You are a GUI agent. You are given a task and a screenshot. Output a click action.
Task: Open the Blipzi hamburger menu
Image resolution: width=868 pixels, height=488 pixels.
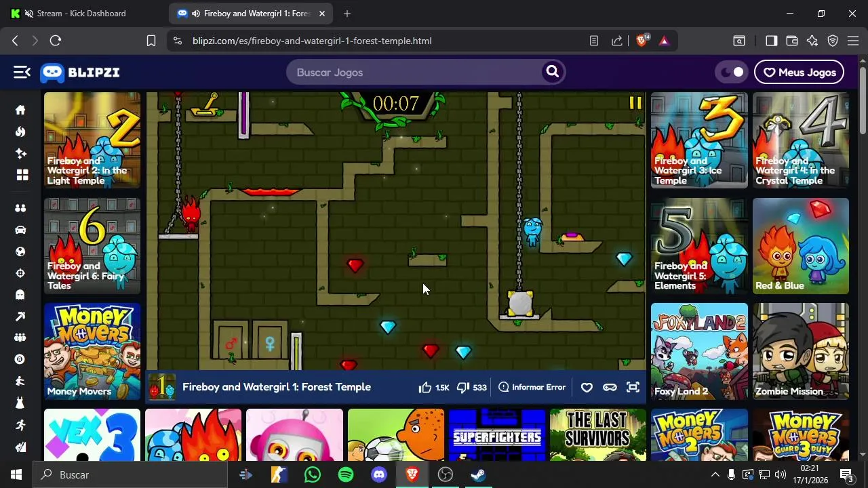coord(22,72)
